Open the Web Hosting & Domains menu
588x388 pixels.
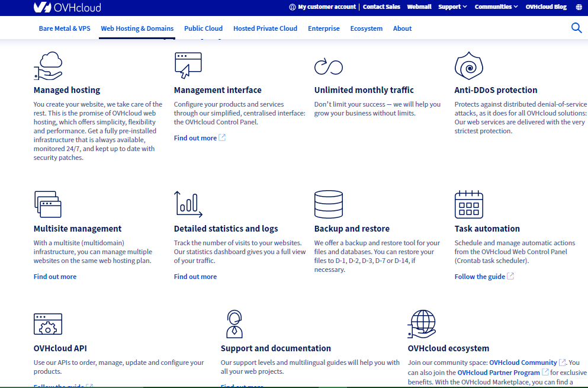137,28
